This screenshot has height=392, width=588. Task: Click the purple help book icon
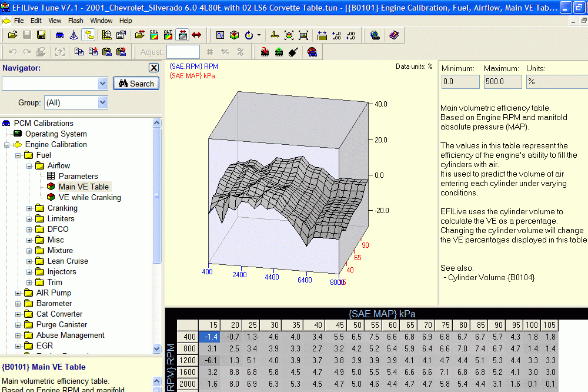393,35
